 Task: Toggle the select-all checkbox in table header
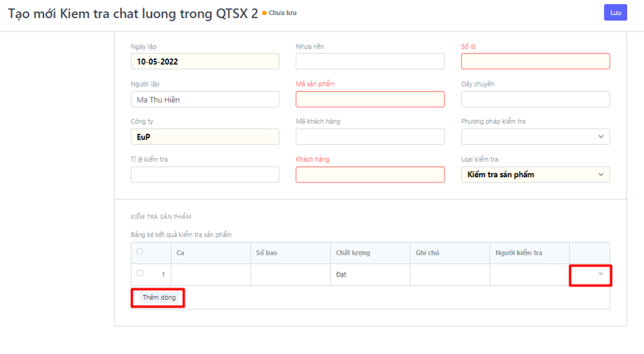click(140, 252)
